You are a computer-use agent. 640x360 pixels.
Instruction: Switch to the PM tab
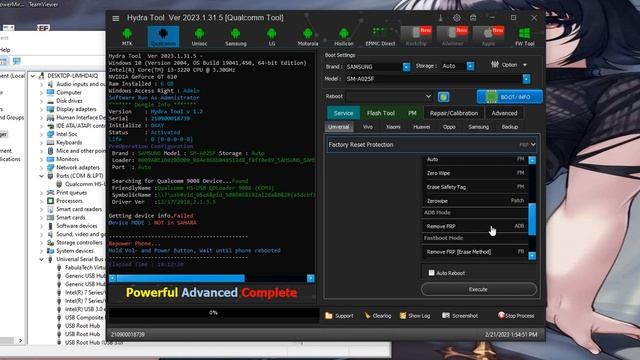pos(412,113)
